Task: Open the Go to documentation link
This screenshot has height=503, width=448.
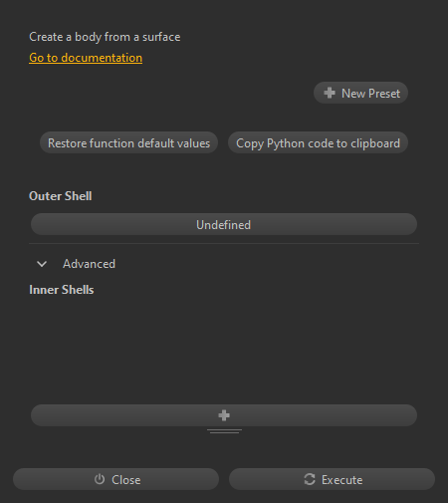Action: tap(86, 58)
